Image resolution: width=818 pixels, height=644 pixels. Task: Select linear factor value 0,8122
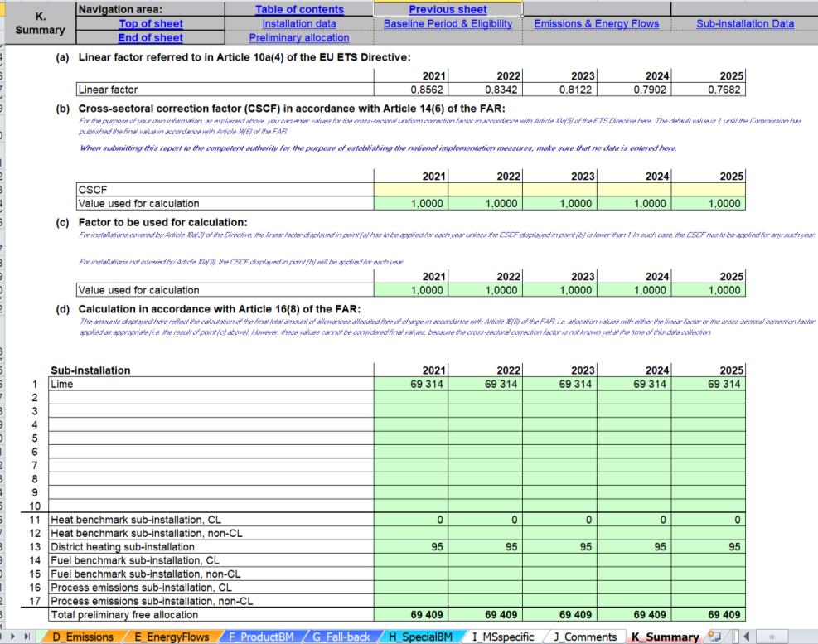click(559, 90)
